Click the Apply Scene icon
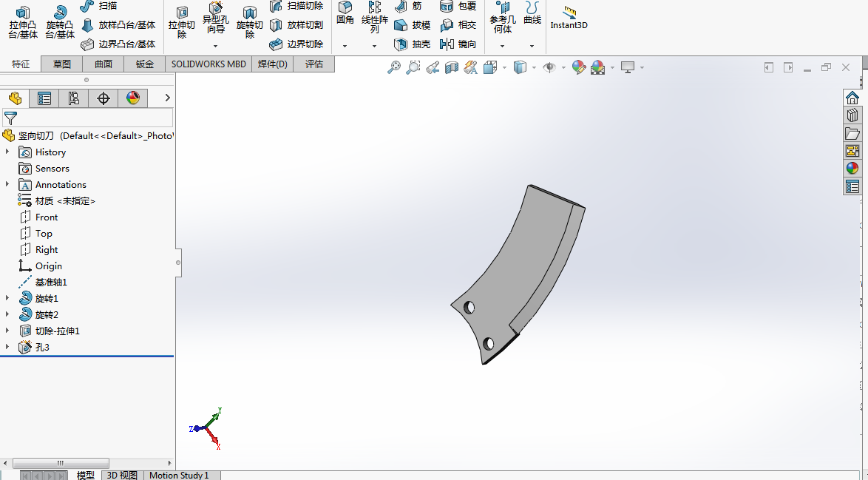Screen dimensions: 868x480 coord(598,67)
